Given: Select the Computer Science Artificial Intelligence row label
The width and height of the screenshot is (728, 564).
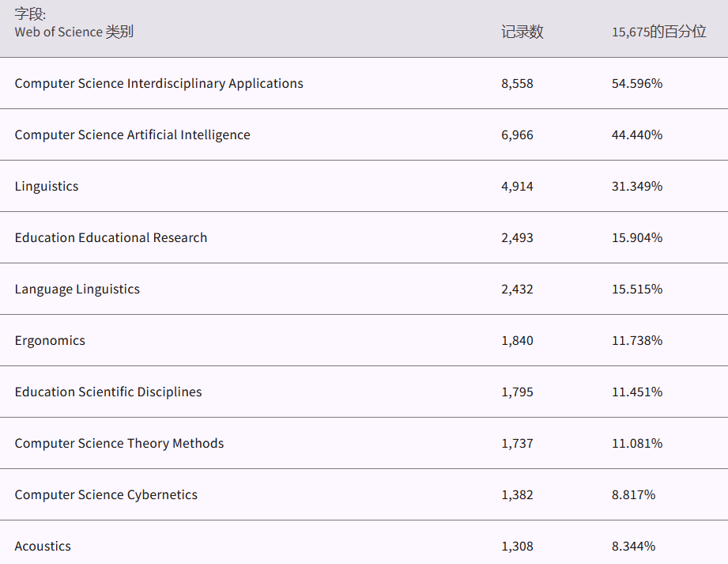Looking at the screenshot, I should (x=132, y=134).
